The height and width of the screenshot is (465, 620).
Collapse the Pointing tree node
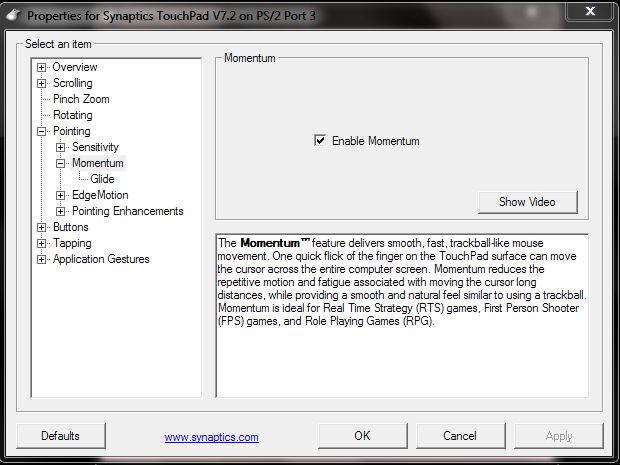[x=41, y=131]
